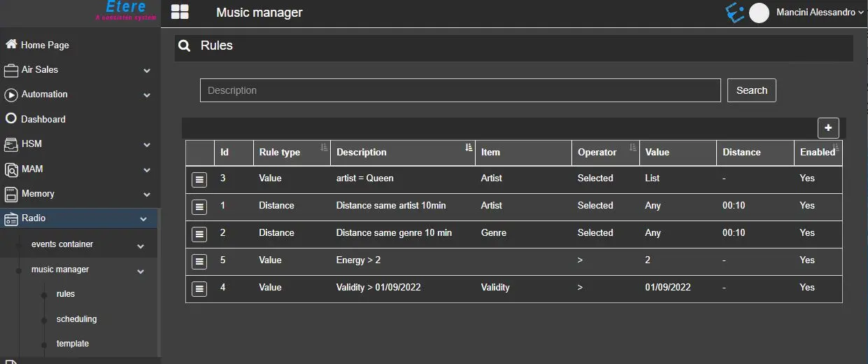The width and height of the screenshot is (868, 364).
Task: Open template under music manager
Action: pyautogui.click(x=73, y=344)
